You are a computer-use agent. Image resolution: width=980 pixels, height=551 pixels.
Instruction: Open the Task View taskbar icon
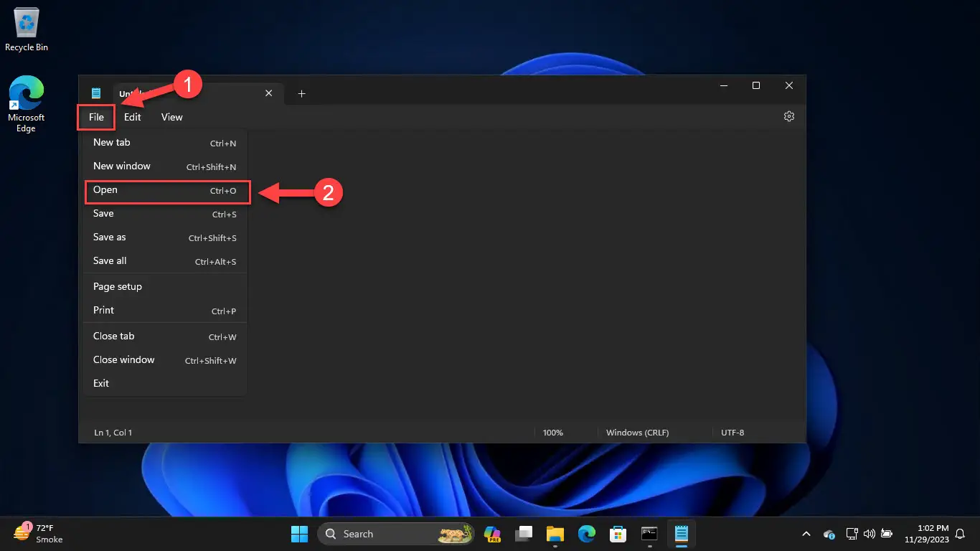(x=524, y=534)
